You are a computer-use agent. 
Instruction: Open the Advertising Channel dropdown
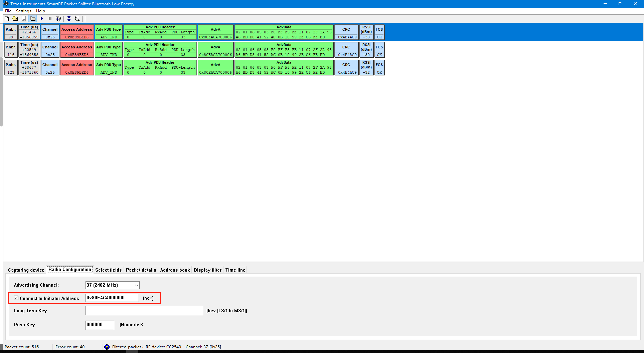(x=136, y=285)
